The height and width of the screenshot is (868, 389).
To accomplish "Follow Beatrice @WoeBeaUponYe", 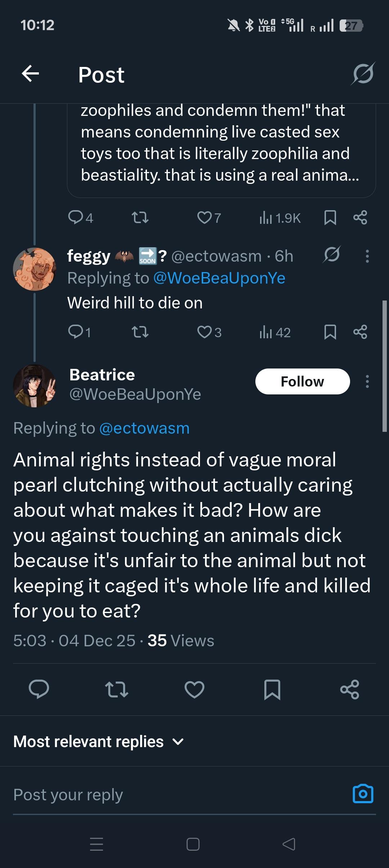I will point(302,381).
